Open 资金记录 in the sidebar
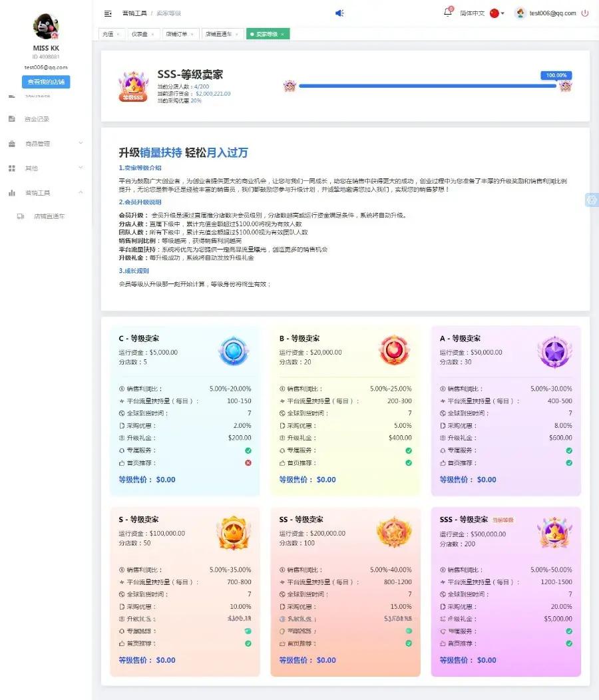The image size is (599, 700). [x=37, y=119]
